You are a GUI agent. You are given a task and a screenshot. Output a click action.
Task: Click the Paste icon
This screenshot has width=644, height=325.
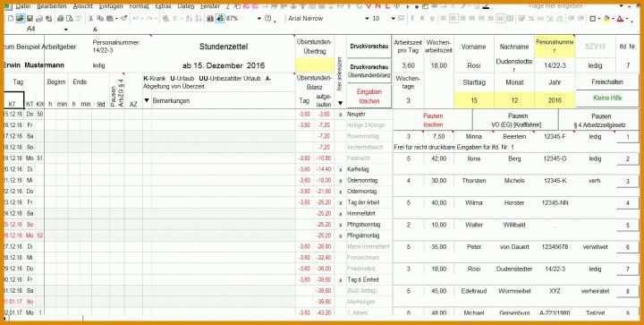point(110,19)
